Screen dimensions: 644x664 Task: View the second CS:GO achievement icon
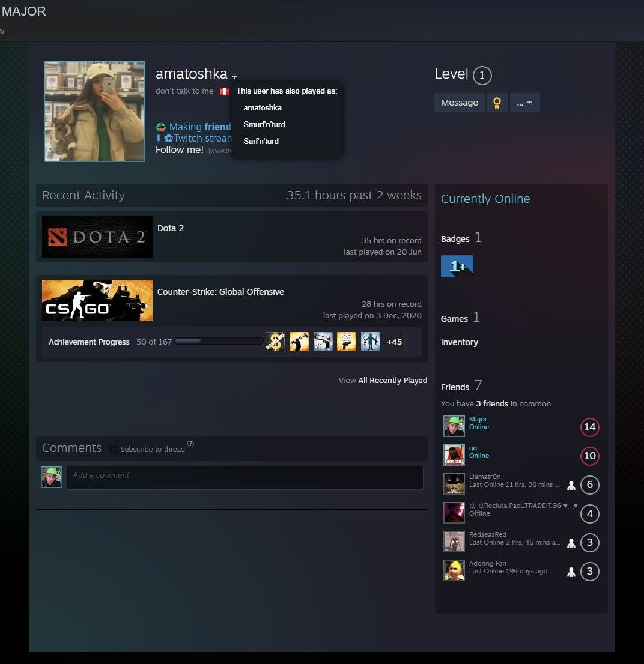[x=299, y=342]
